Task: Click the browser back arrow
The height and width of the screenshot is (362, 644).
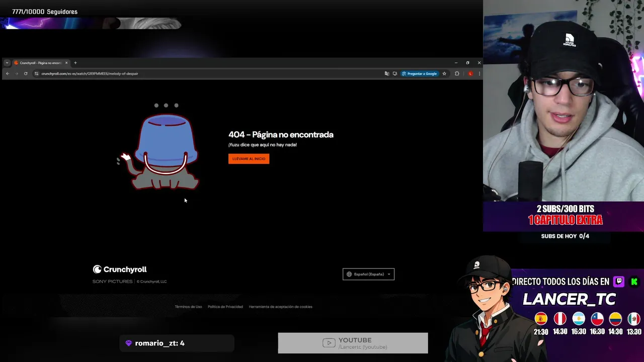Action: pos(8,73)
